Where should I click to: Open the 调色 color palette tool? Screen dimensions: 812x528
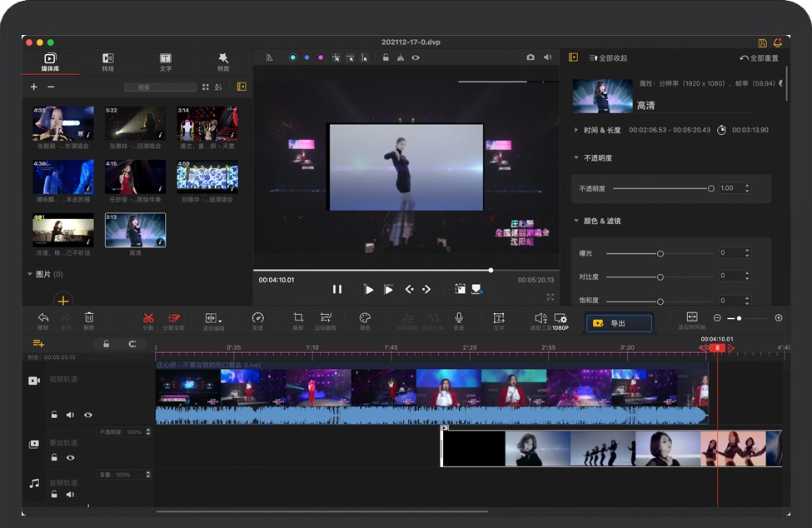point(364,318)
